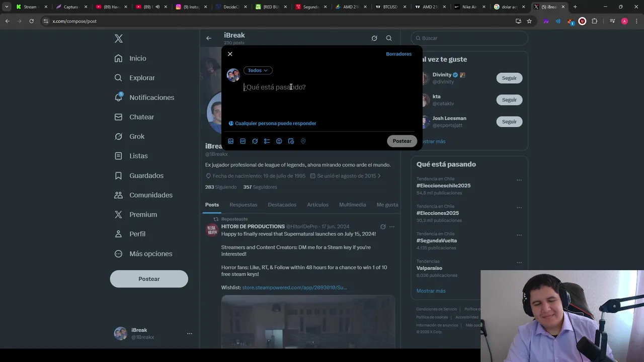This screenshot has height=362, width=644.
Task: Open browser extensions puzzle icon
Action: click(x=595, y=21)
